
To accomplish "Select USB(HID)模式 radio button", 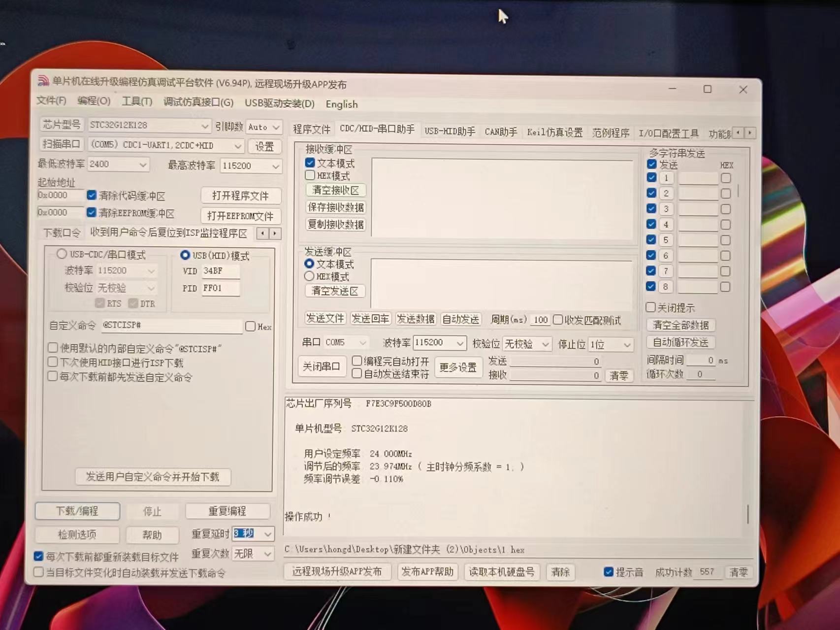I will (185, 255).
